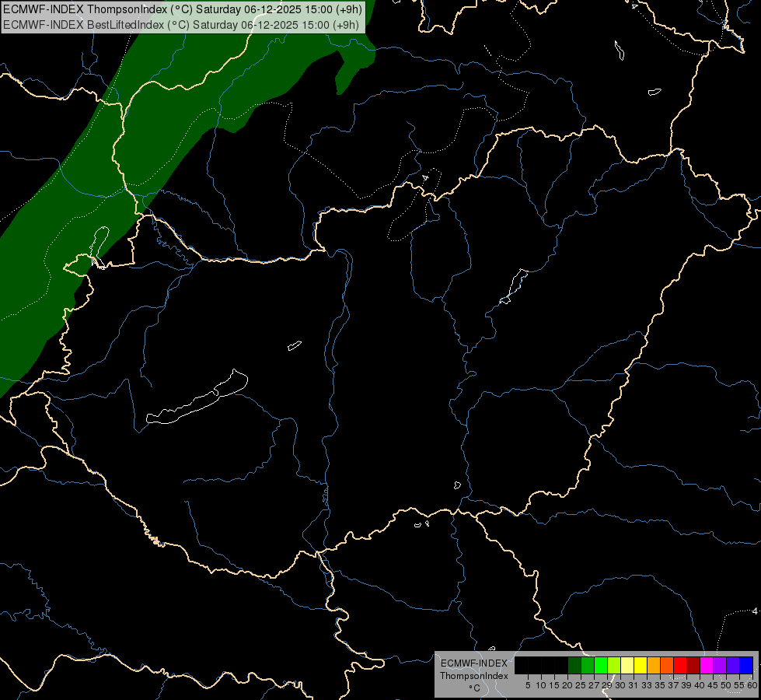Click the legend scale value 50
761x700 pixels.
tap(725, 685)
